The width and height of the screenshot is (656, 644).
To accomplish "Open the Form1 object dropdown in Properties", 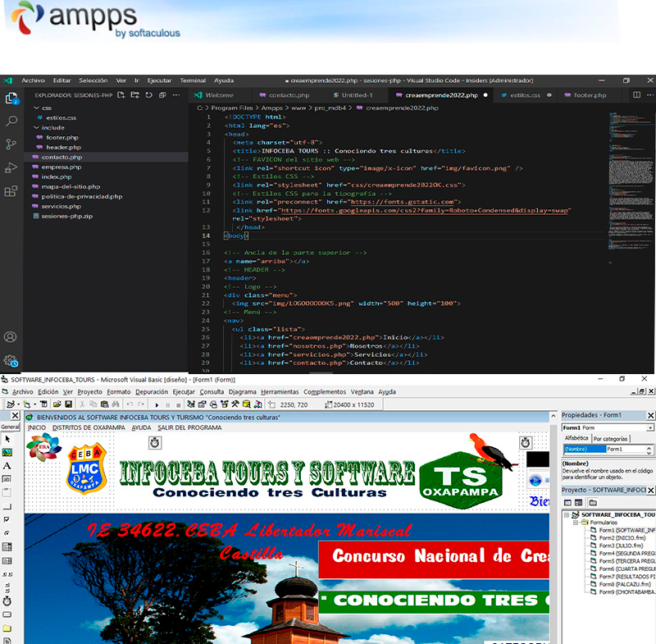I will point(650,427).
